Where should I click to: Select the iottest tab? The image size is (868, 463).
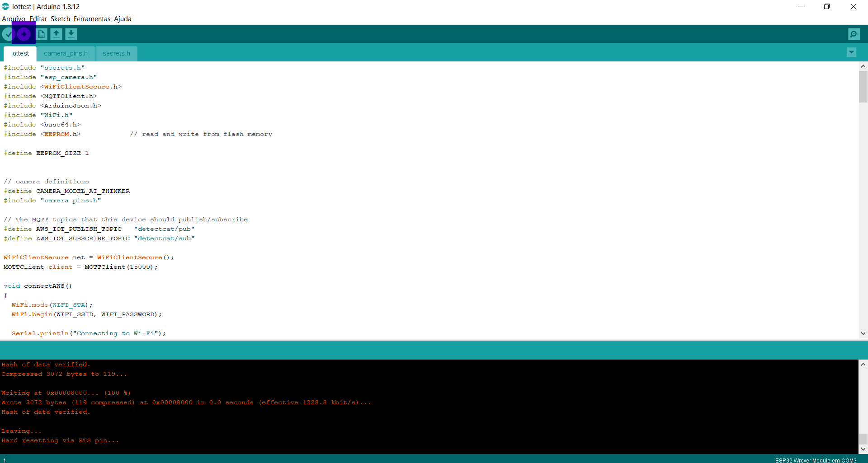tap(20, 53)
